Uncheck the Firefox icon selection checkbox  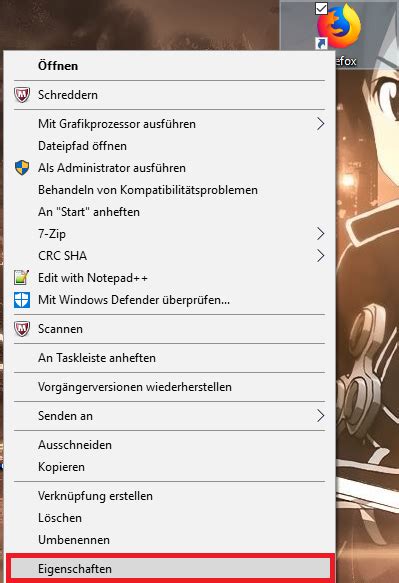322,8
